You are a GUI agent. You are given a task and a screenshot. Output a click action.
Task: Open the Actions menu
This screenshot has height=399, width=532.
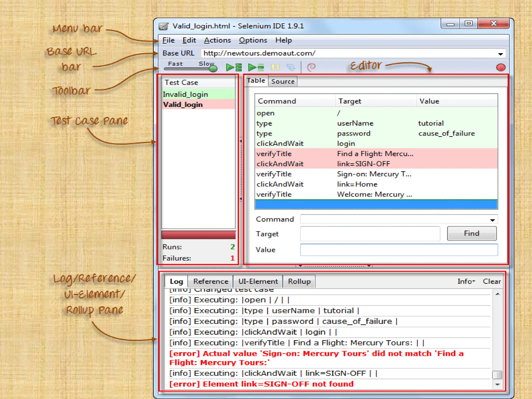(217, 40)
